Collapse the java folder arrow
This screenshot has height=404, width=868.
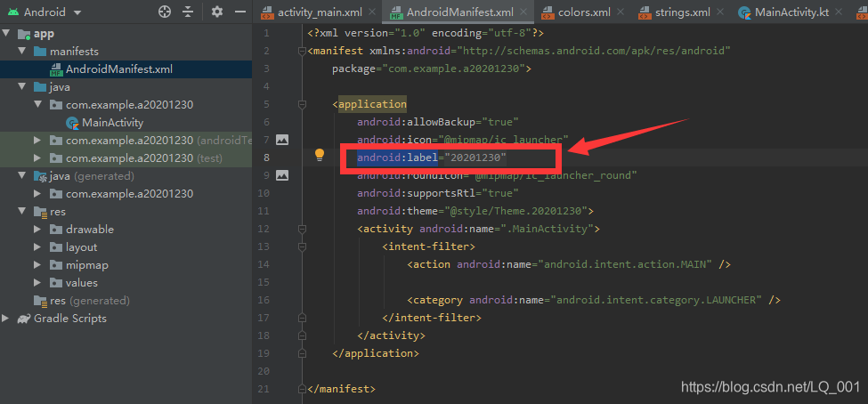tap(22, 87)
